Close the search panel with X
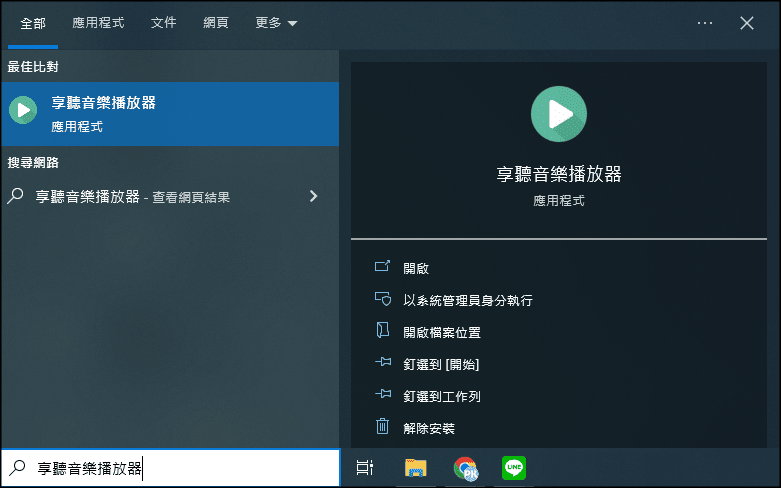This screenshot has height=488, width=781. (747, 23)
